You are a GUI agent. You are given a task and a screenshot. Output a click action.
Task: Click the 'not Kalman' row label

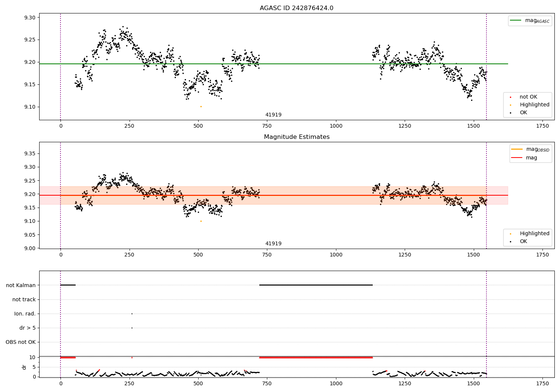21,285
